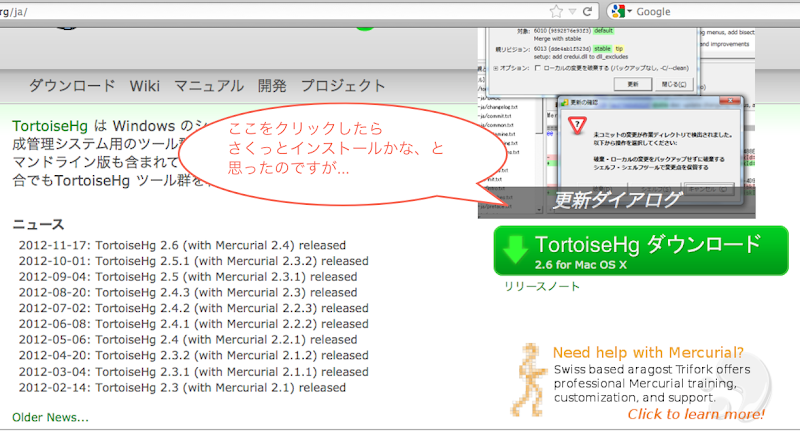Select the 2012-11-17 TortoiseHg 2.6 news entry

pyautogui.click(x=182, y=245)
